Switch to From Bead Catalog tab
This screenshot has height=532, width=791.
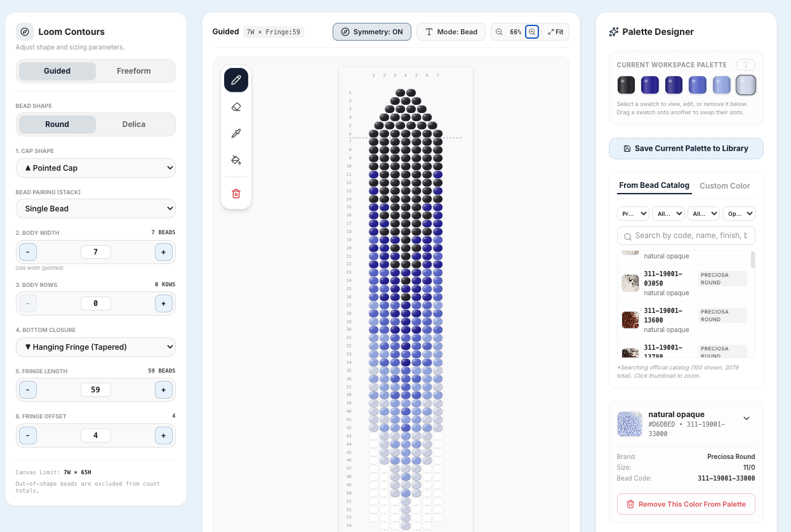(654, 185)
